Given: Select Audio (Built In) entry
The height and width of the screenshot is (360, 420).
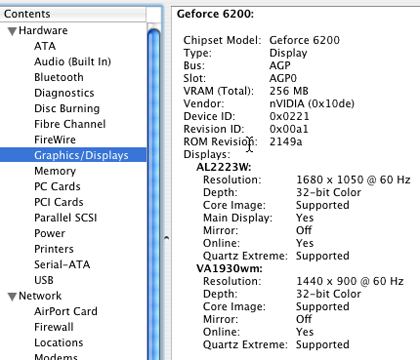Looking at the screenshot, I should pos(73,62).
